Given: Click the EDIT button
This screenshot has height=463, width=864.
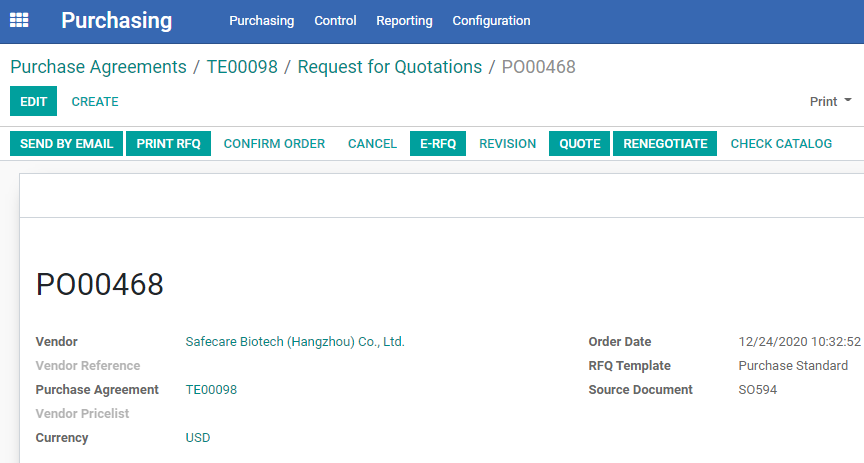Looking at the screenshot, I should pyautogui.click(x=34, y=101).
